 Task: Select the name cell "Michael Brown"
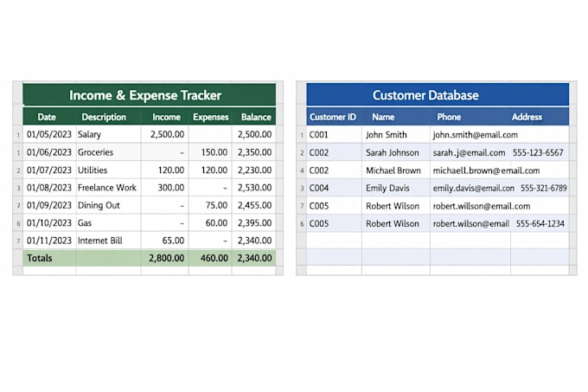coord(393,170)
